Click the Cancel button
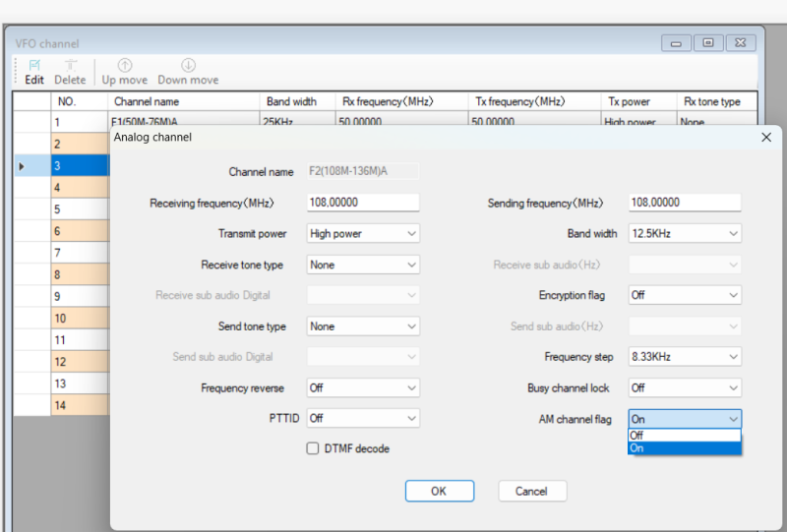Viewport: 787px width, 532px height. click(x=532, y=491)
